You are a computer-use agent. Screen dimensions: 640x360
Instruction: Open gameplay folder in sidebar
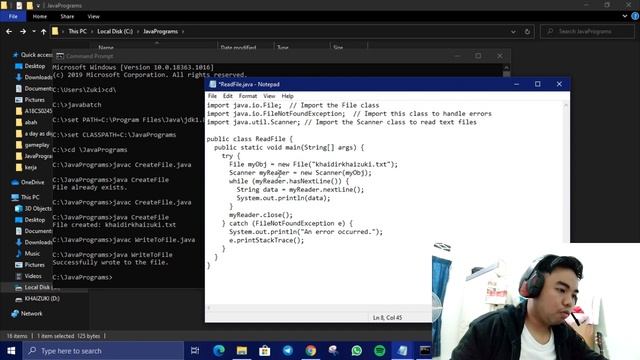[x=36, y=145]
